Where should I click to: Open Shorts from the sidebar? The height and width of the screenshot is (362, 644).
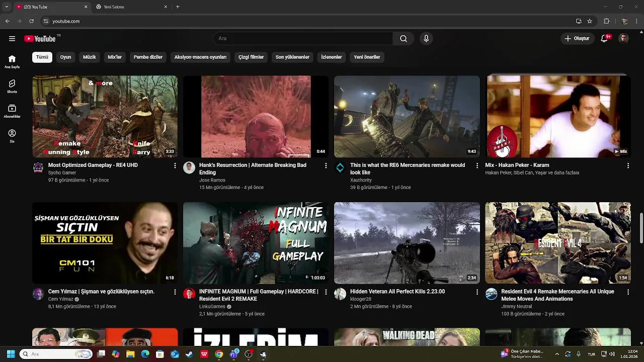click(12, 86)
